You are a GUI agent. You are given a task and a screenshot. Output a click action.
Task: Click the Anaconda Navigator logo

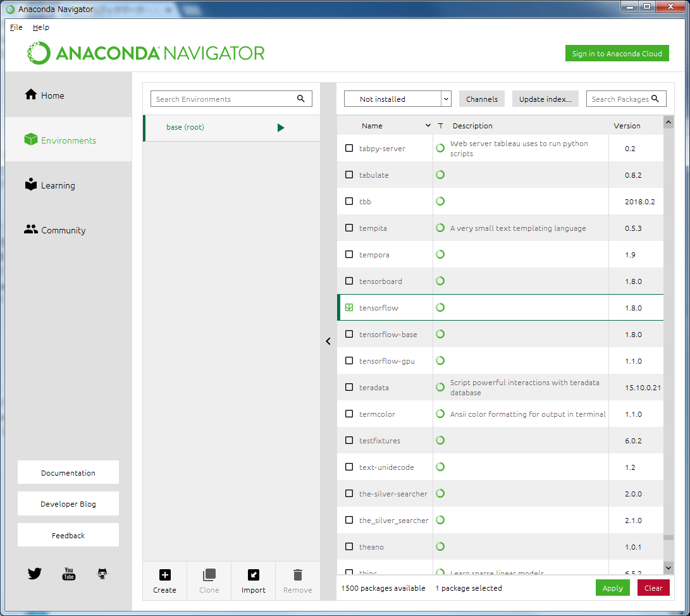click(145, 53)
